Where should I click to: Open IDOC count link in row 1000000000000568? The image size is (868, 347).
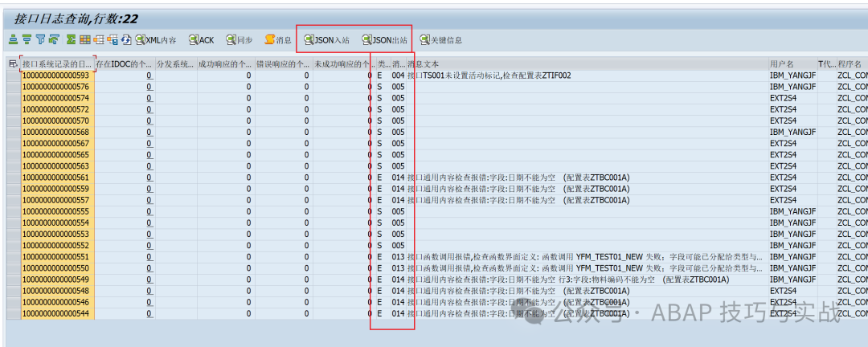point(149,132)
